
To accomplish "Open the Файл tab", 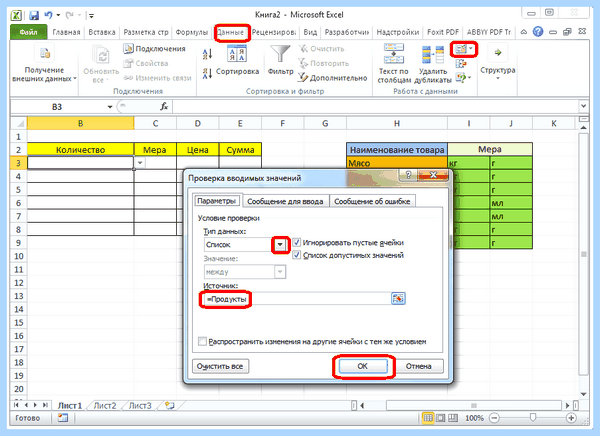I will [x=28, y=32].
